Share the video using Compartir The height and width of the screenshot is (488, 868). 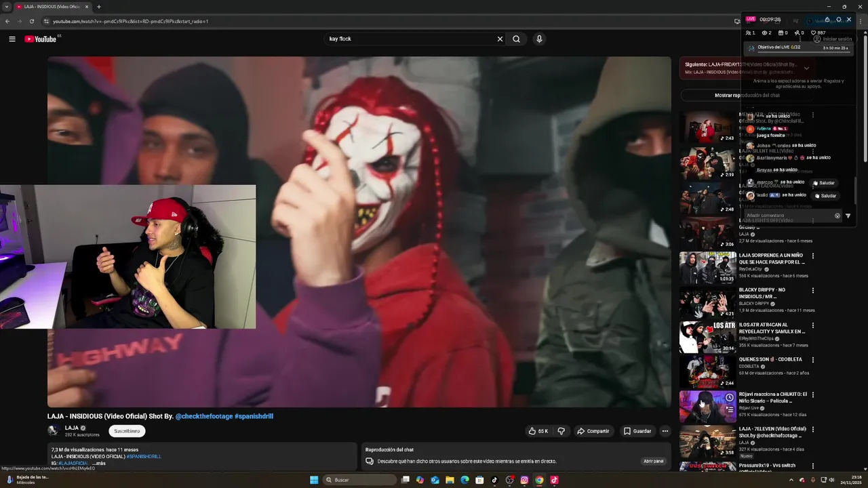593,431
